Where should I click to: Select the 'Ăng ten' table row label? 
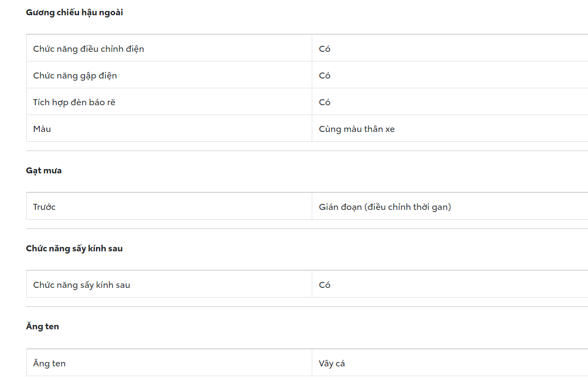click(x=49, y=364)
